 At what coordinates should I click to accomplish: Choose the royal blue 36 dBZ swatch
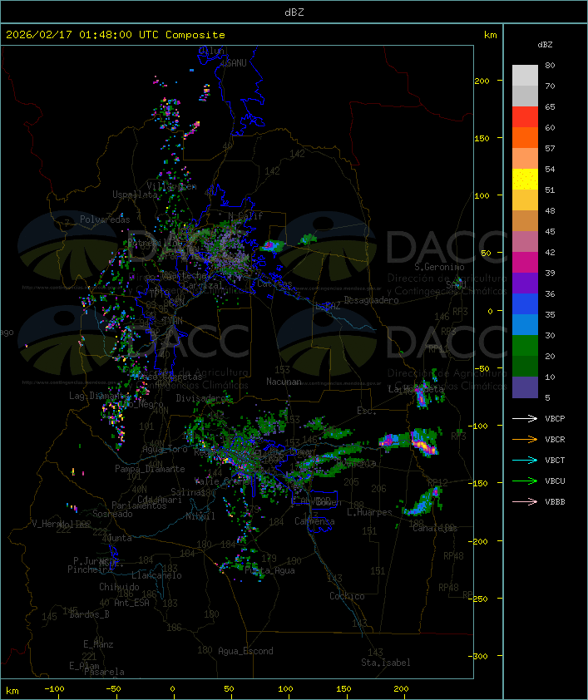pyautogui.click(x=525, y=303)
